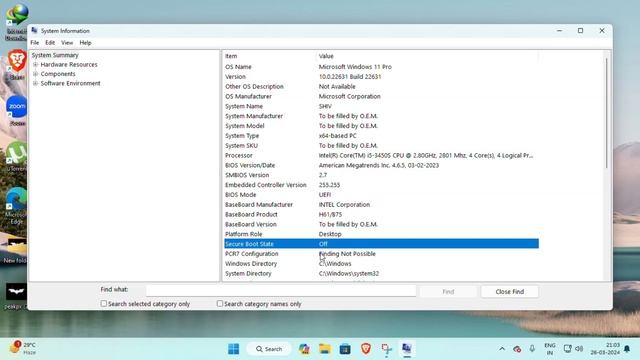Enable Search category names only
Screen dimensions: 640x360
point(220,304)
